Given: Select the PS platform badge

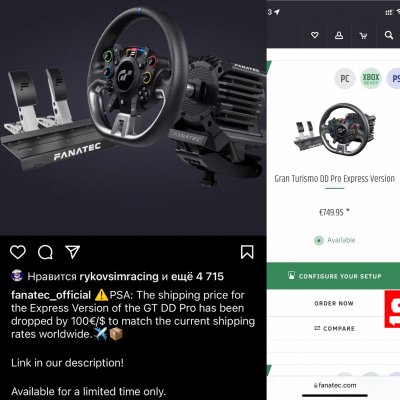Looking at the screenshot, I should (394, 79).
